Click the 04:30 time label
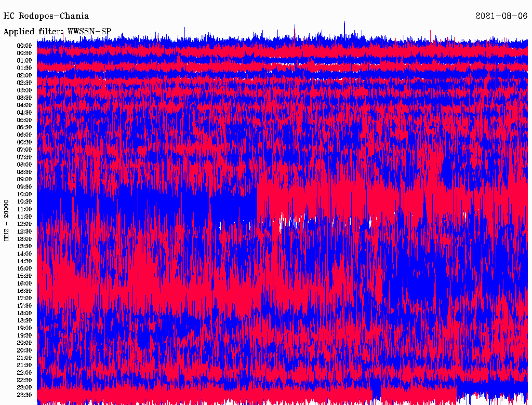This screenshot has width=532, height=405. tap(24, 112)
